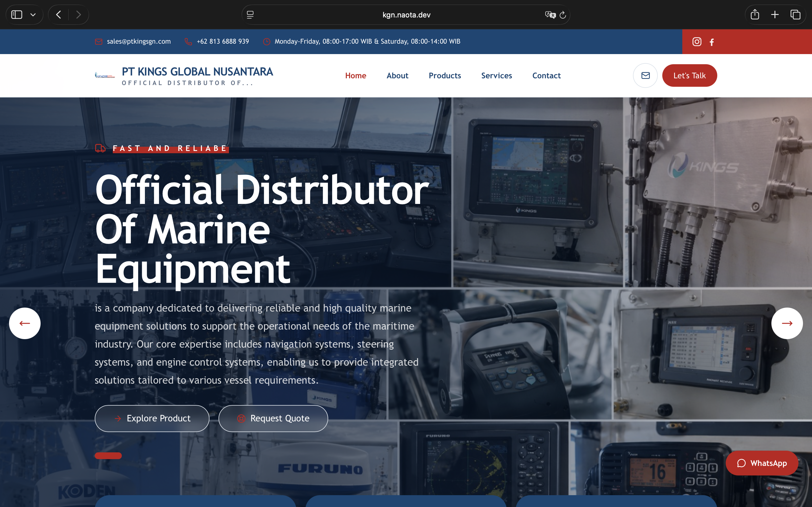The image size is (812, 507).
Task: Go back with browser back arrow
Action: [x=59, y=14]
